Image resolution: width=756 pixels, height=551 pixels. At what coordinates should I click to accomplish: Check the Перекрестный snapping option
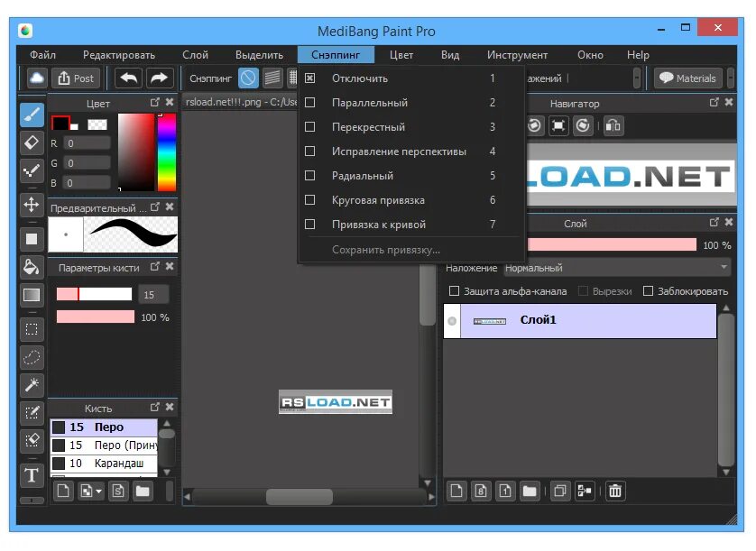[x=310, y=127]
